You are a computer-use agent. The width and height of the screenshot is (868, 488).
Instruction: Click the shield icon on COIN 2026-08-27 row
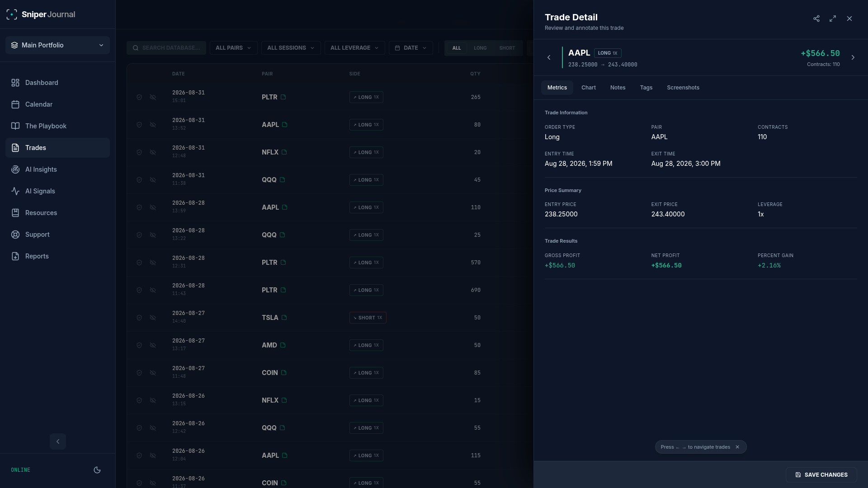[x=139, y=373]
